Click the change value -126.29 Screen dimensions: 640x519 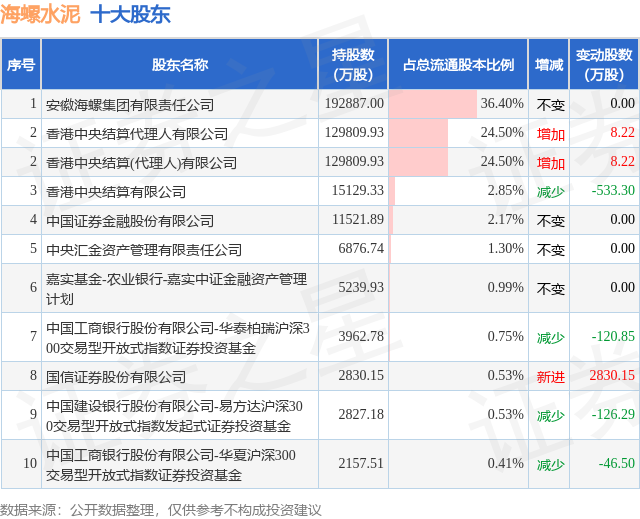point(613,414)
